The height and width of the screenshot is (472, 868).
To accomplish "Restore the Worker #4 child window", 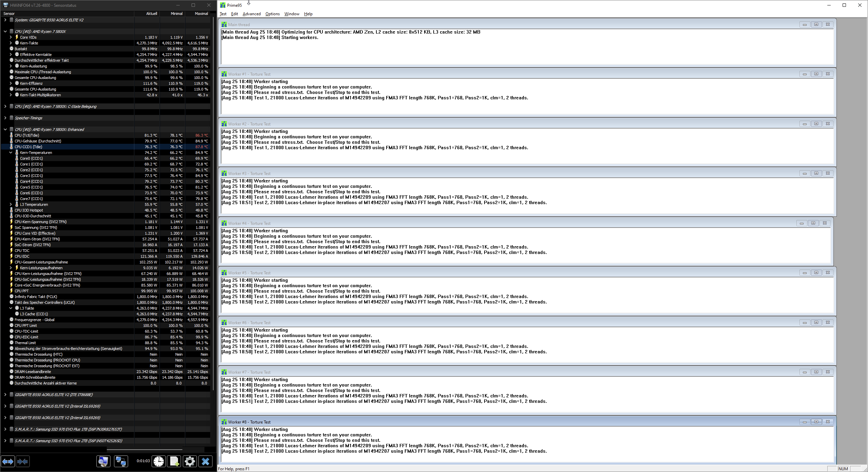I will 813,223.
